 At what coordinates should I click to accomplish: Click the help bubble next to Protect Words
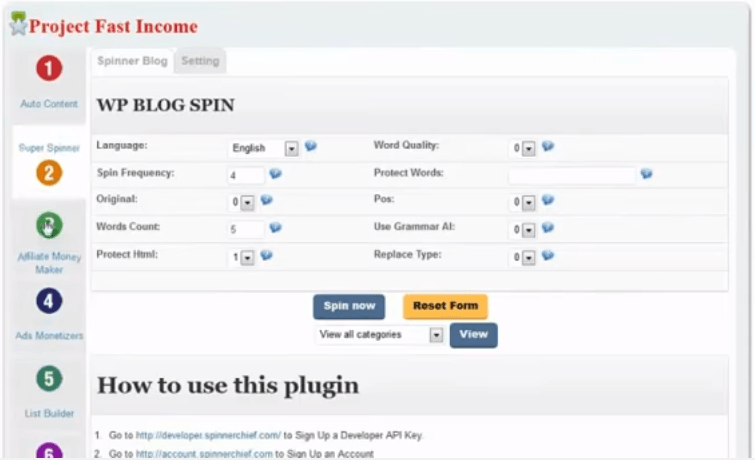[647, 173]
